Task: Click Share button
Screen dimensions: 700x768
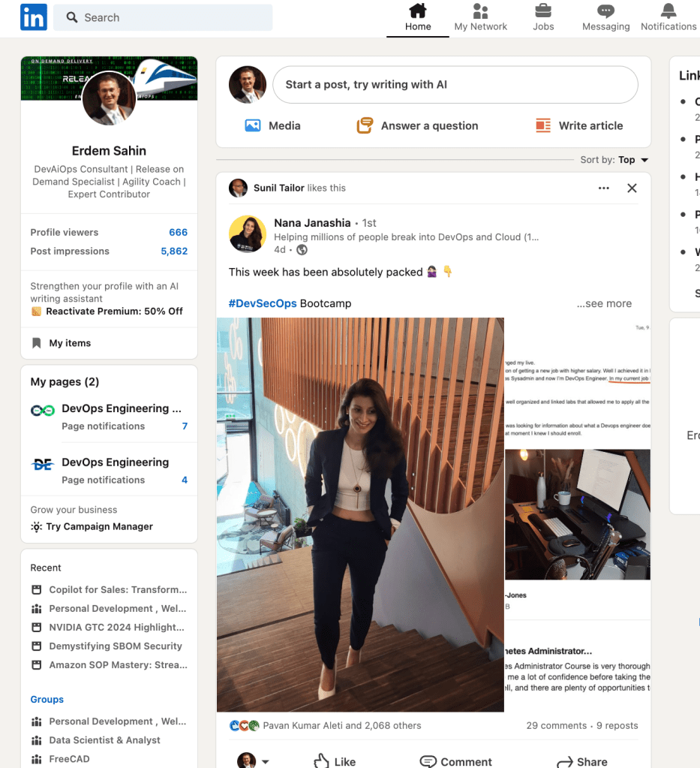Action: coord(582,762)
